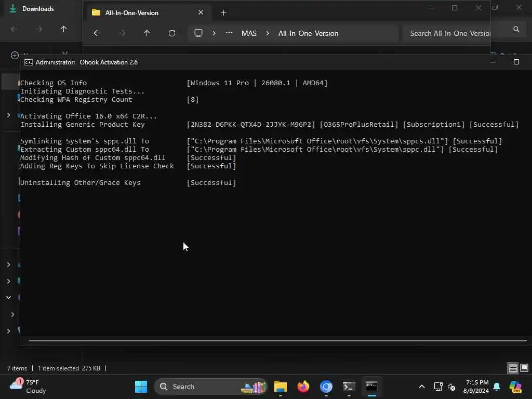This screenshot has width=532, height=399.
Task: Close the All-In-One-Version tab
Action: (x=201, y=12)
